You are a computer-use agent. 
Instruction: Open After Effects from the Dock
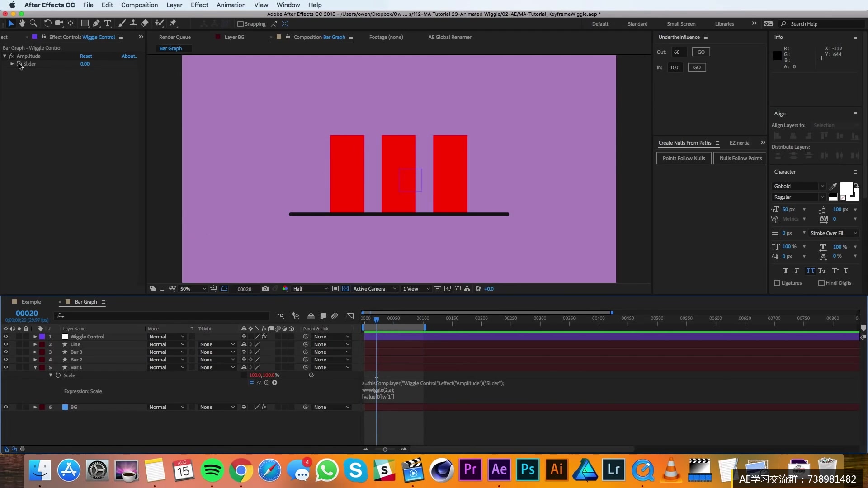(x=499, y=469)
